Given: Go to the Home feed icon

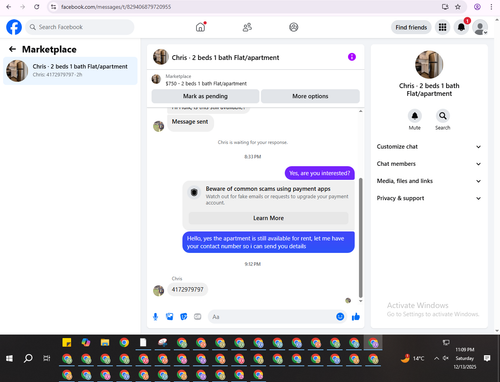Looking at the screenshot, I should point(200,27).
